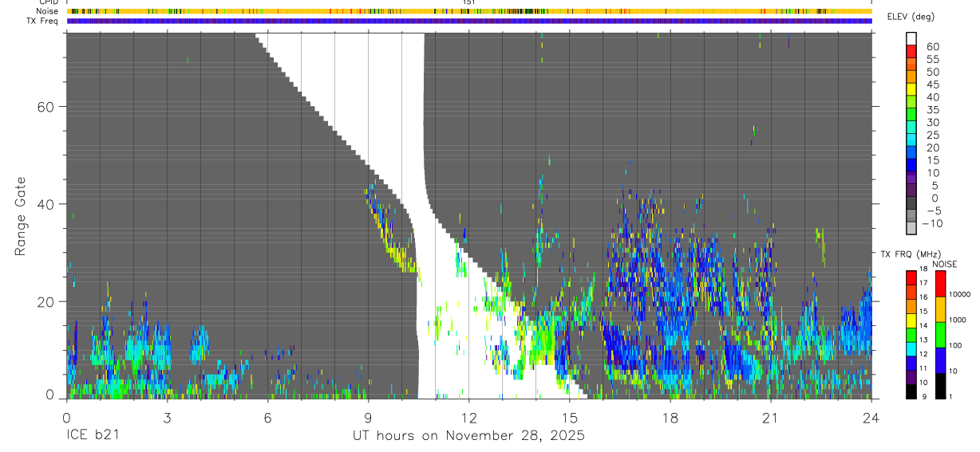Click the 'Noise' row label at top left
The width and height of the screenshot is (980, 452).
click(48, 11)
